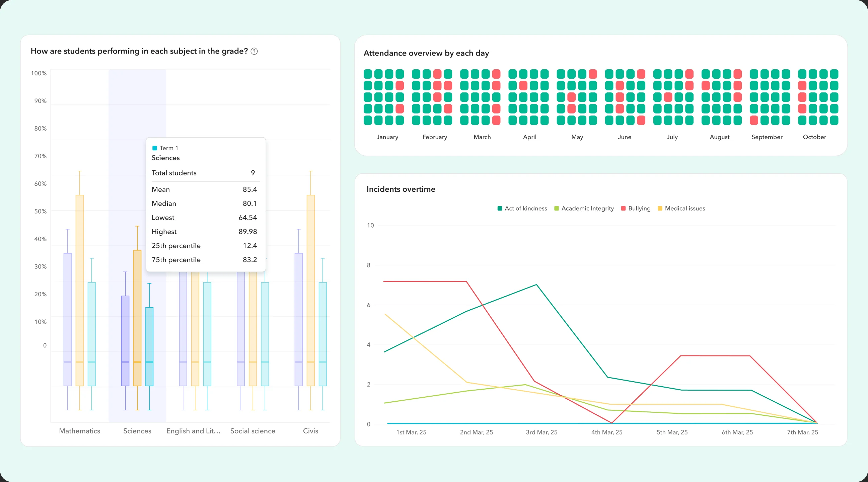Viewport: 868px width, 482px height.
Task: Click the Highest value 89.98
Action: pos(248,232)
